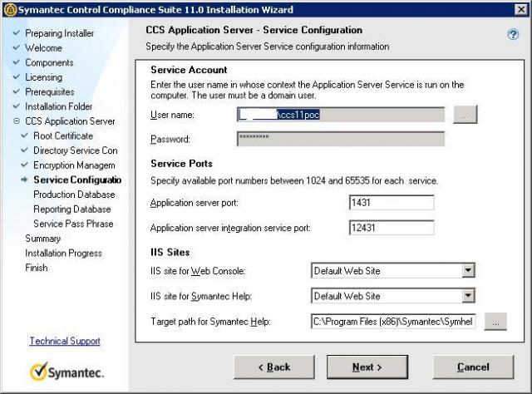Viewport: 532px width, 394px height.
Task: Click the CCS Application Server - Service Configuration title
Action: click(x=254, y=30)
